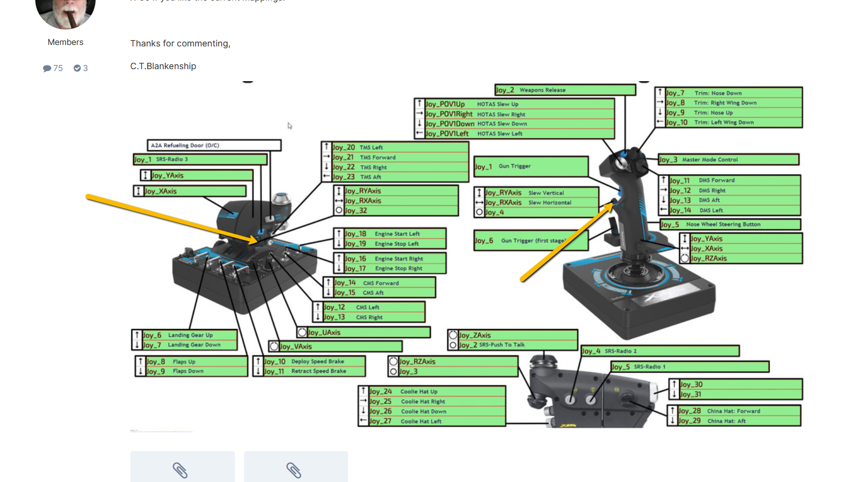Image resolution: width=868 pixels, height=482 pixels.
Task: Click the 'SRS-Push To Talk' label
Action: point(502,345)
